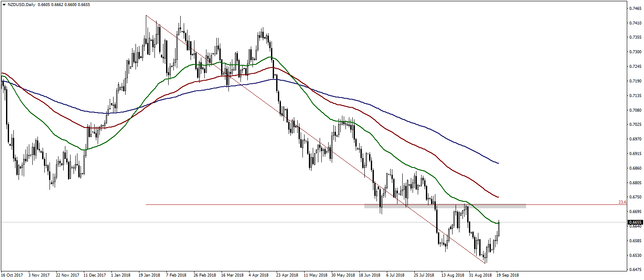Select the grey support zone rectangle
The image size is (644, 280).
445,206
